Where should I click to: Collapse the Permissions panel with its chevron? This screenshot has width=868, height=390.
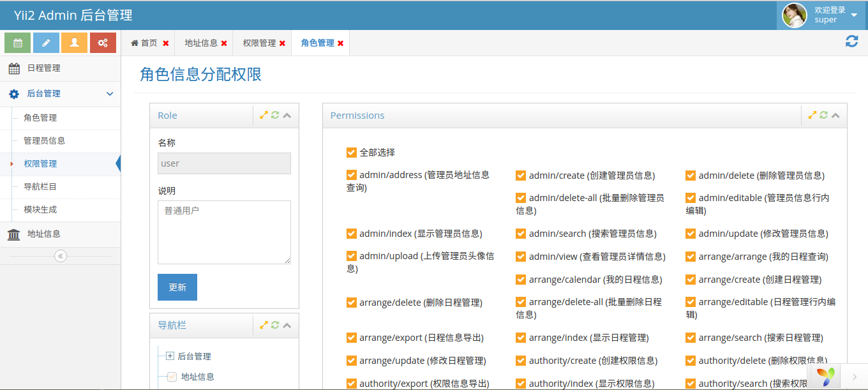(836, 116)
